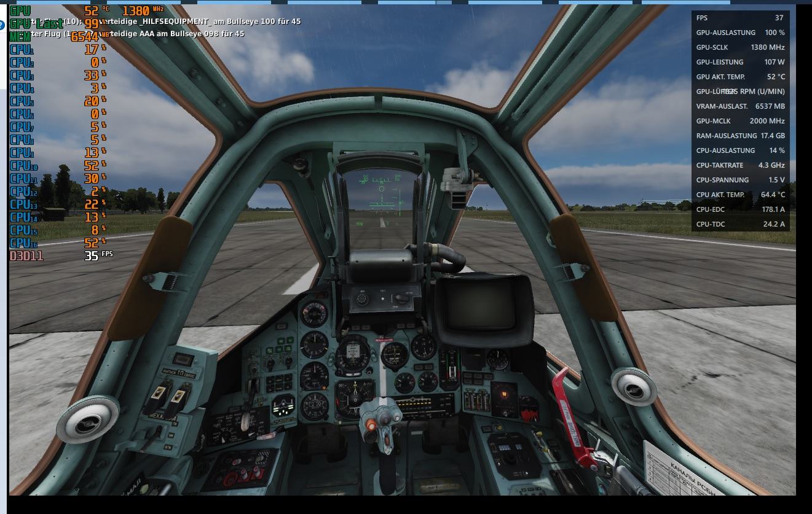812x514 pixels.
Task: Click the CPU-TAKTRATE 4.3 GHz row
Action: pos(740,165)
